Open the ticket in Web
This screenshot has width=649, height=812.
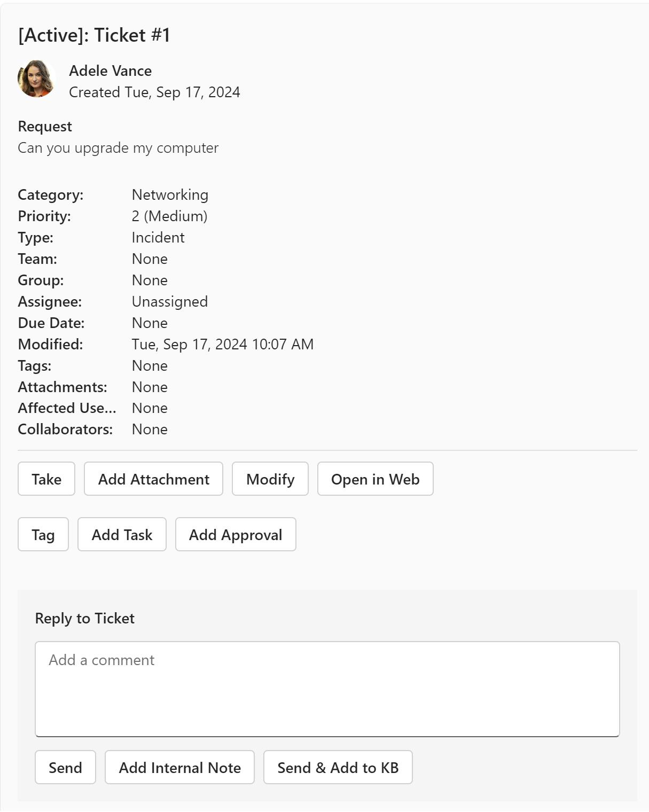coord(375,479)
